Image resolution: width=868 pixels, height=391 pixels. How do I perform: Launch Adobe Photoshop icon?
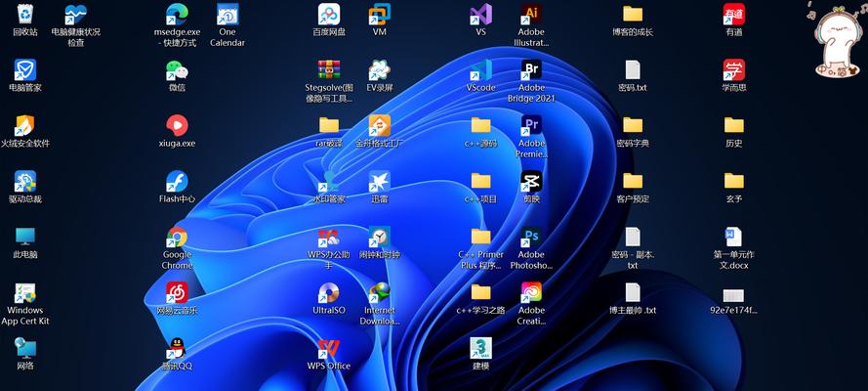[x=531, y=237]
